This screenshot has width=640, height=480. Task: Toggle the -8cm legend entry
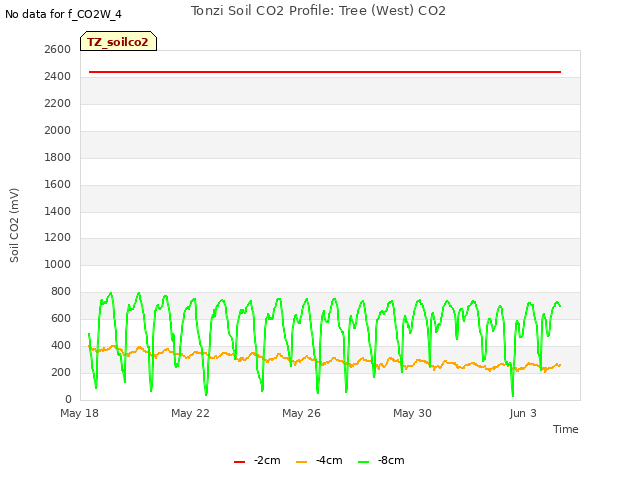[x=381, y=460]
